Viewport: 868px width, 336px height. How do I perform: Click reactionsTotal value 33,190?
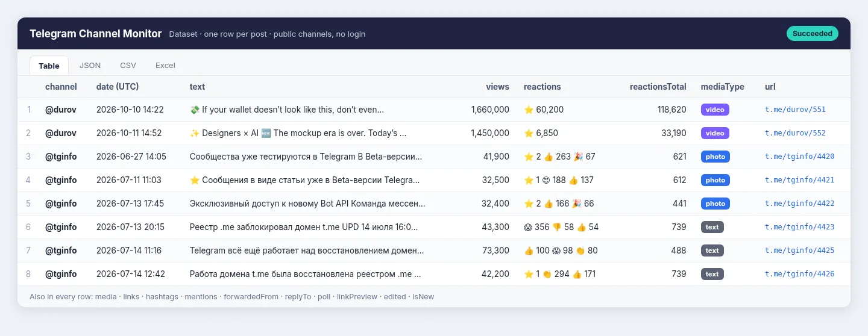pyautogui.click(x=674, y=133)
